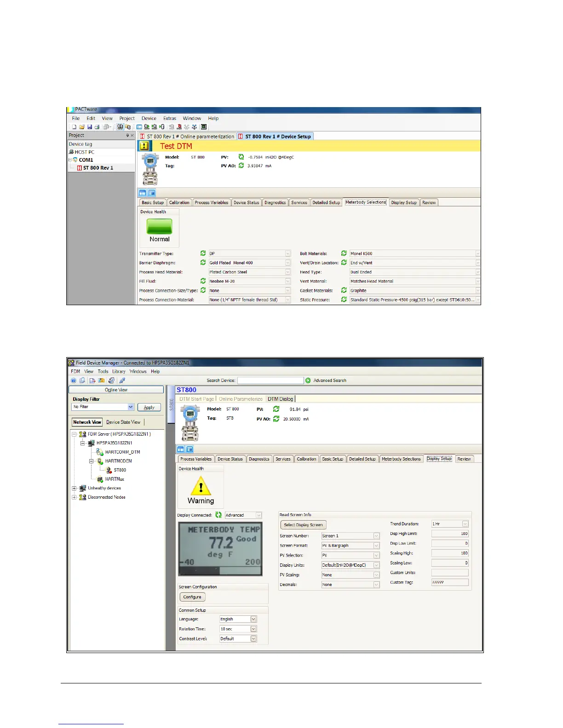The image size is (563, 728).
Task: Open the Tools menu in FDM
Action: [x=103, y=371]
